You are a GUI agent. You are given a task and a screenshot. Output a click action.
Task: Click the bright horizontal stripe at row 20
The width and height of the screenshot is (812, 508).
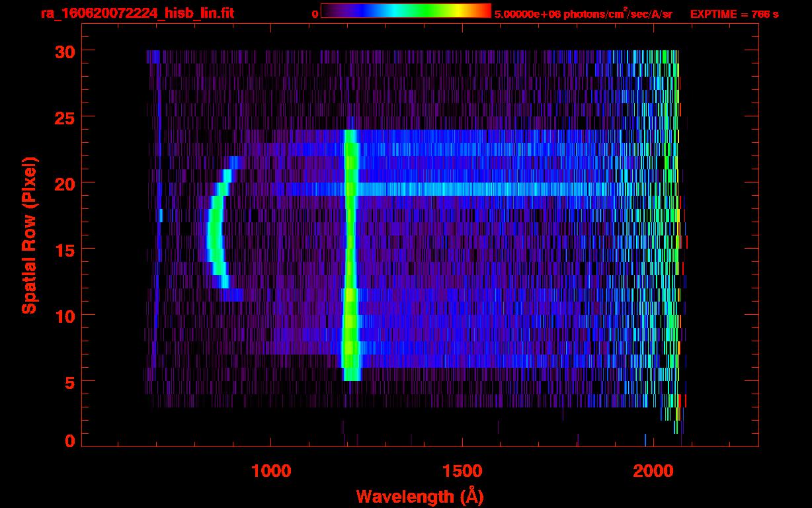476,189
